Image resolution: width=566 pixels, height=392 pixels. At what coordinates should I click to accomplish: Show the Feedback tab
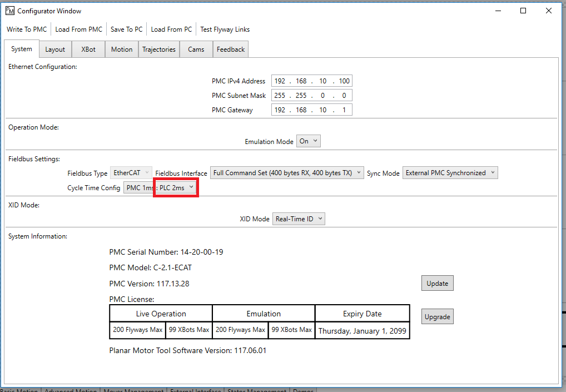click(x=231, y=49)
